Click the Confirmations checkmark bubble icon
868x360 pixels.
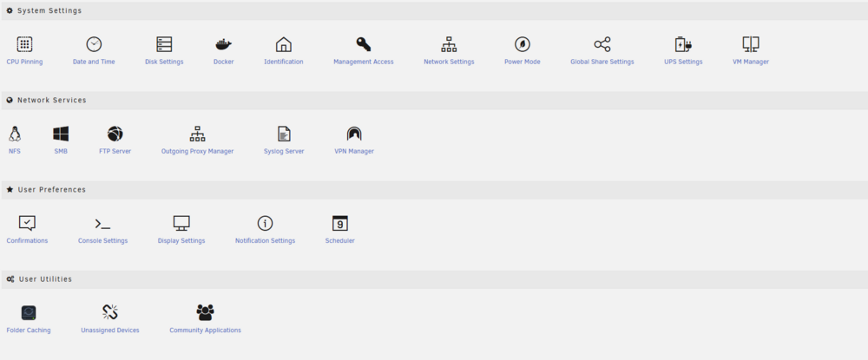click(27, 224)
